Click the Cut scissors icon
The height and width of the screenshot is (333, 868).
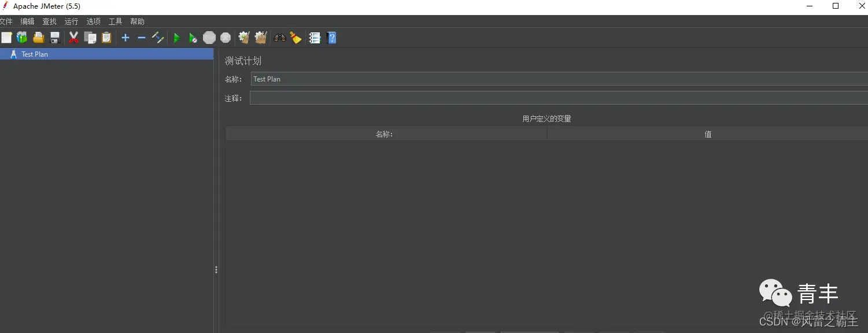tap(73, 38)
